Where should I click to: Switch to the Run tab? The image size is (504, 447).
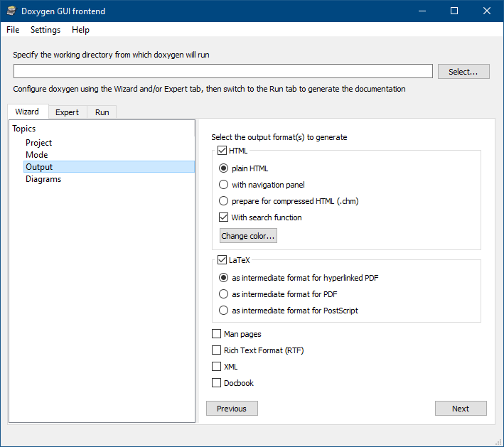(102, 112)
